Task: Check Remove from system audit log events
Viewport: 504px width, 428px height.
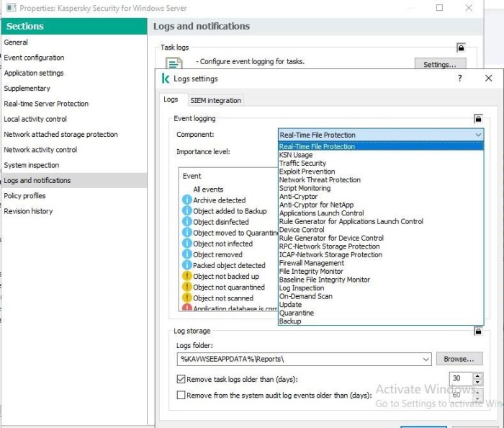Action: (x=181, y=395)
